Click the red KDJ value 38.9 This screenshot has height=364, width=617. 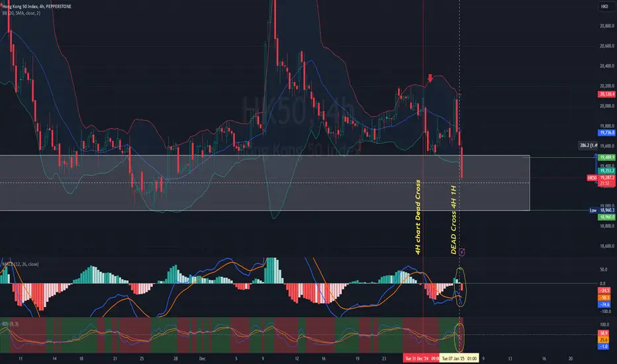click(604, 333)
